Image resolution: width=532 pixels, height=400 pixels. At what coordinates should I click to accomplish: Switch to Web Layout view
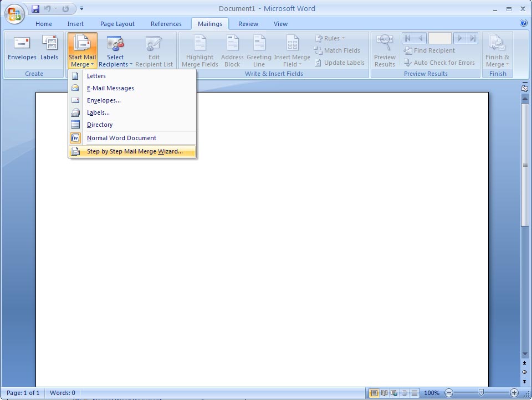[x=394, y=393]
